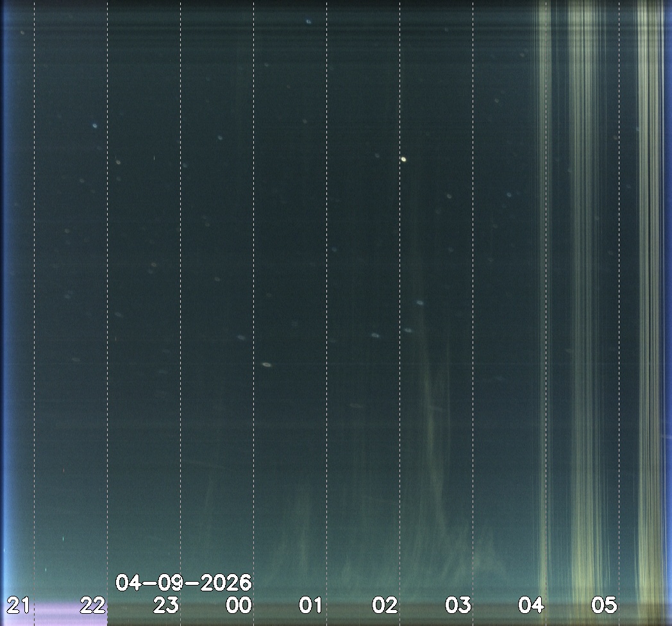The width and height of the screenshot is (672, 626).
Task: Select the narrow yellow band above "04"
Action: (544, 289)
